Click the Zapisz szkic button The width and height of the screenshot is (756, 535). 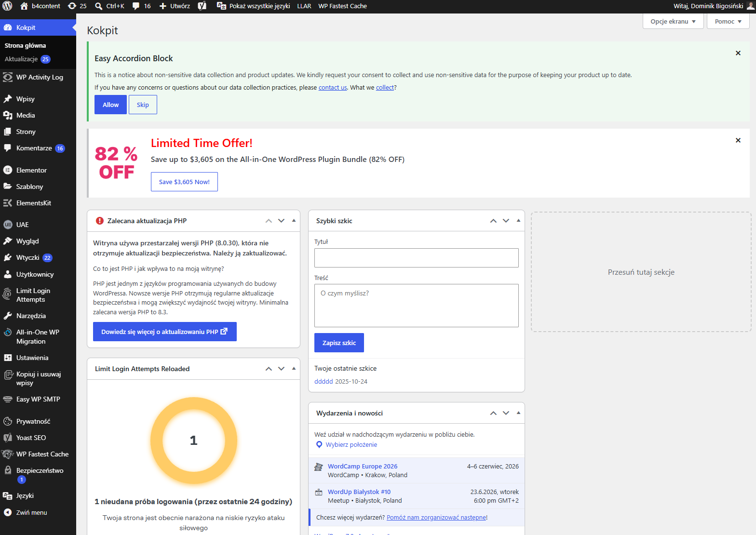coord(339,343)
